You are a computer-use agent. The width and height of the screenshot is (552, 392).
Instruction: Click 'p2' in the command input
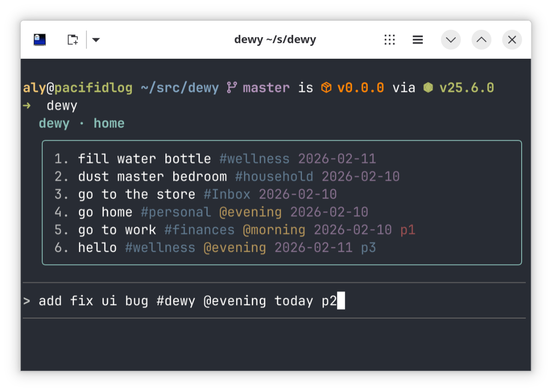point(329,302)
